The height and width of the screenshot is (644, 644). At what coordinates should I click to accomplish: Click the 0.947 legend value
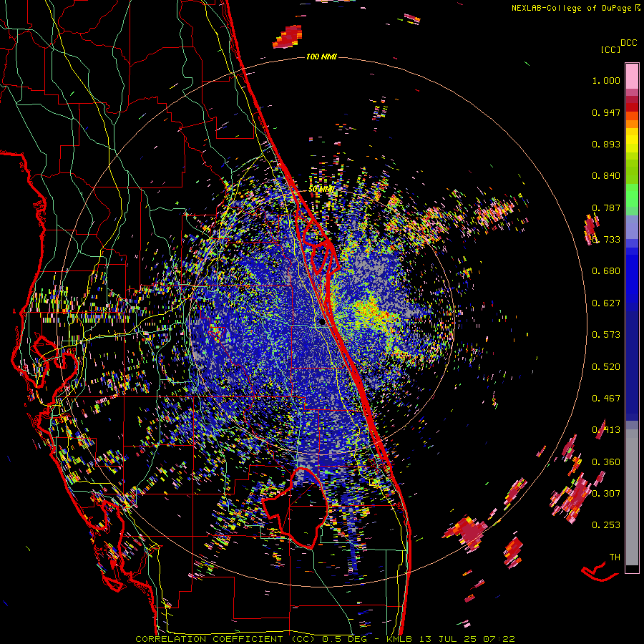[x=606, y=112]
